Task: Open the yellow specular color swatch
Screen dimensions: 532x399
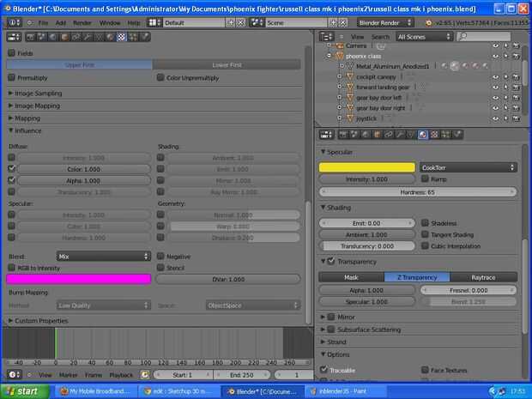Action: pos(366,167)
